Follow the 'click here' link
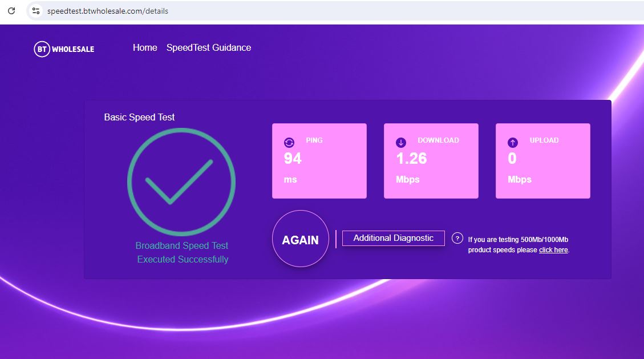Screen dimensions: 644x359 pos(553,250)
